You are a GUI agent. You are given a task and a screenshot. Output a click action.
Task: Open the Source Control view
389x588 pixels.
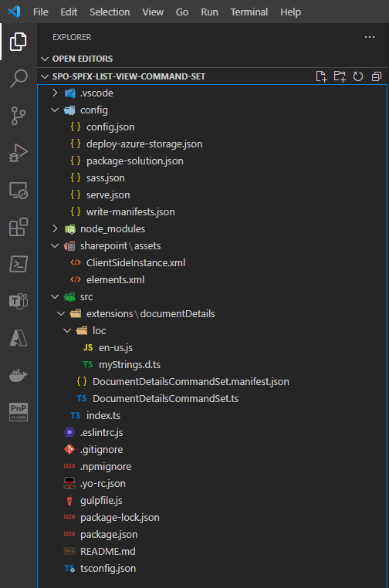(19, 116)
